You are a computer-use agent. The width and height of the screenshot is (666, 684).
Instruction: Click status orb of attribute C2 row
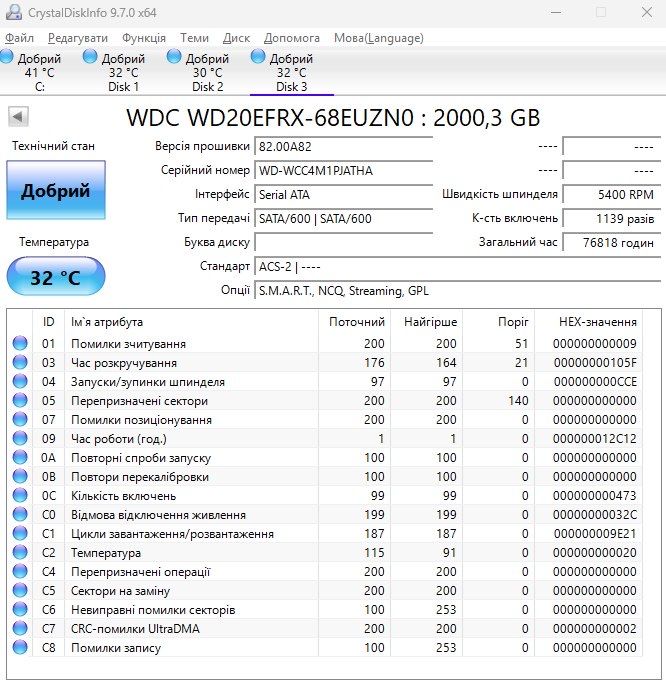pyautogui.click(x=20, y=552)
